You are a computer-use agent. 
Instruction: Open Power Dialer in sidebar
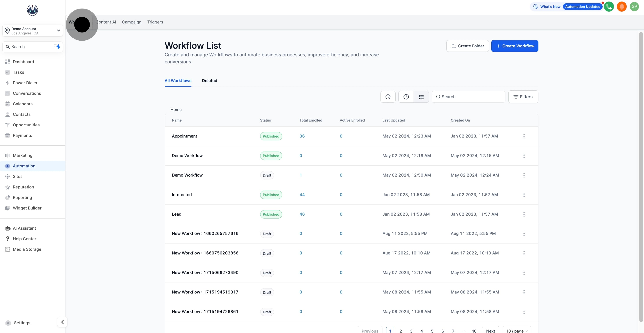pyautogui.click(x=25, y=83)
